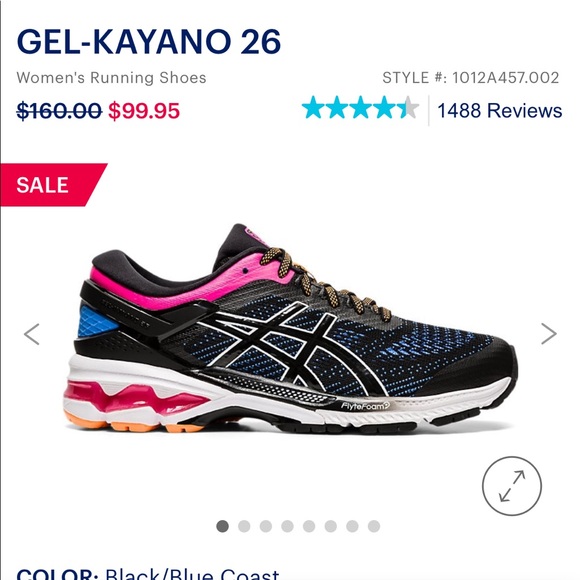Go to the sixth carousel dot
The height and width of the screenshot is (580, 580).
pos(331,526)
